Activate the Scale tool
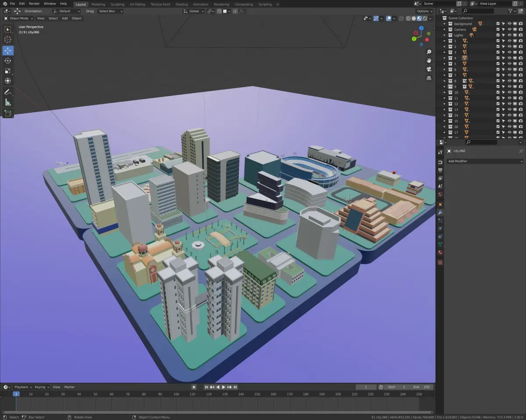This screenshot has height=420, width=526. pos(8,71)
